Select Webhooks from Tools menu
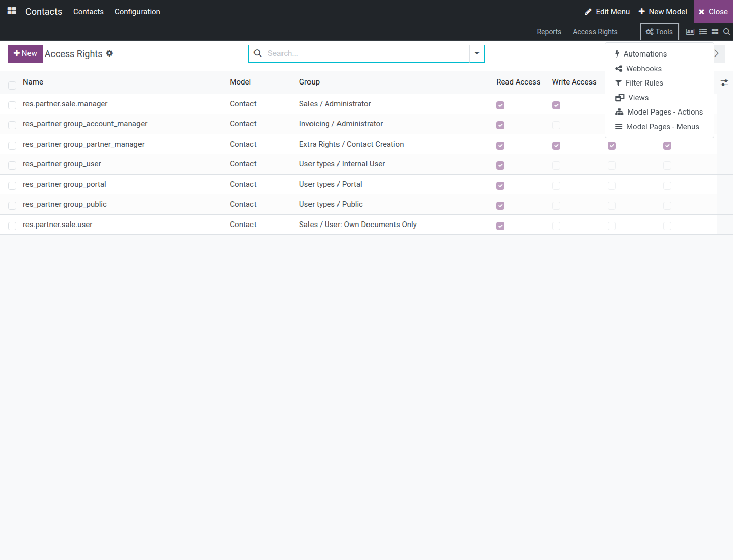 point(659,69)
